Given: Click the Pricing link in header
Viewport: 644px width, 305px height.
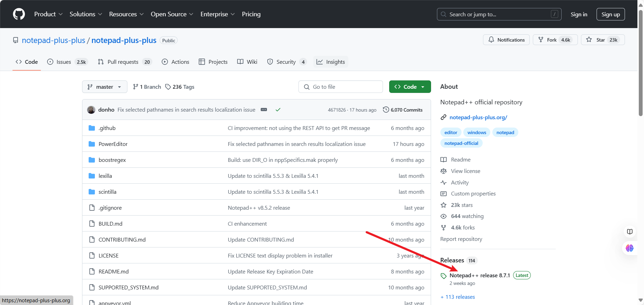Looking at the screenshot, I should point(251,14).
